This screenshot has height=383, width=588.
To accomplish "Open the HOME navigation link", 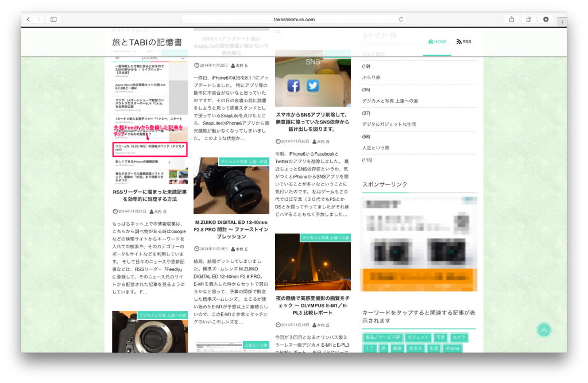I will (x=437, y=42).
